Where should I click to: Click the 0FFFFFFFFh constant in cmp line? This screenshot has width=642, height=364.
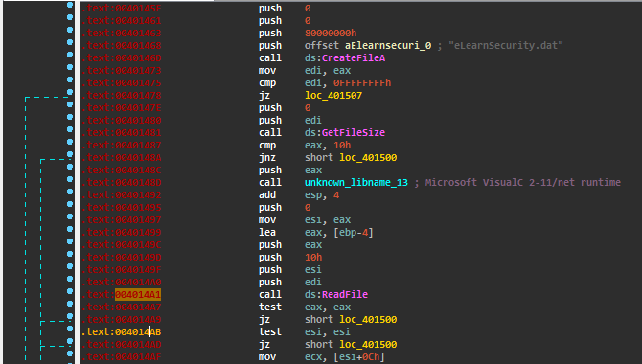point(362,83)
